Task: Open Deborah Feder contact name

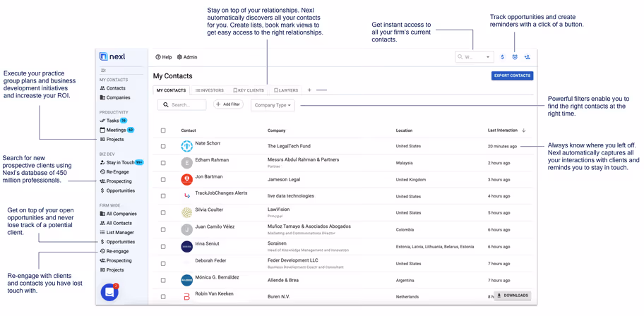Action: (x=210, y=260)
